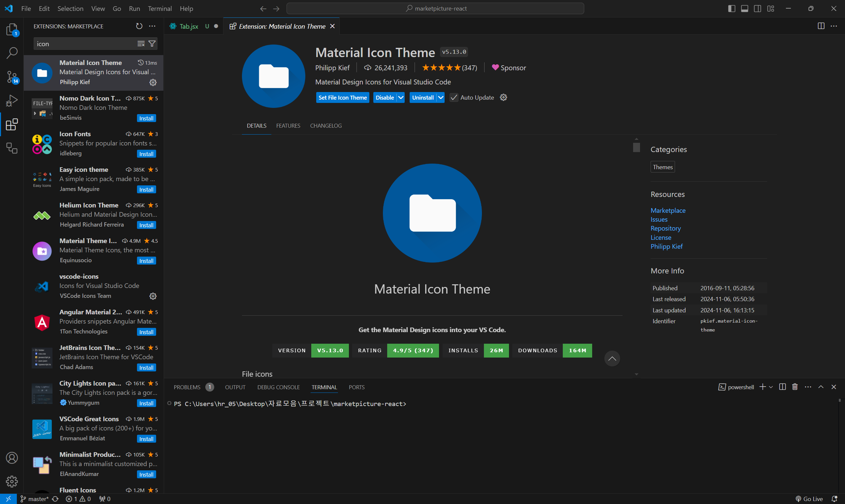
Task: Open the Manage gear at bottom of activity bar
Action: (12, 481)
